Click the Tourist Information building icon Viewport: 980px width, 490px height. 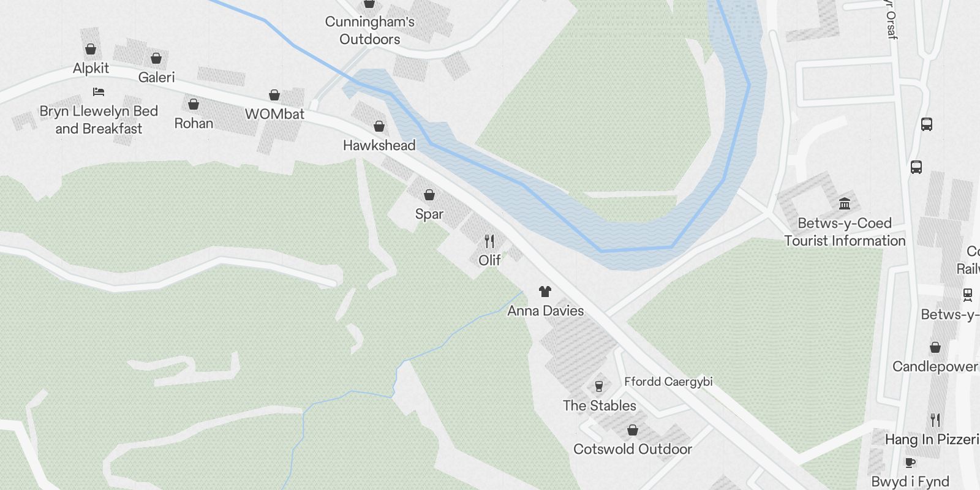coord(845,203)
